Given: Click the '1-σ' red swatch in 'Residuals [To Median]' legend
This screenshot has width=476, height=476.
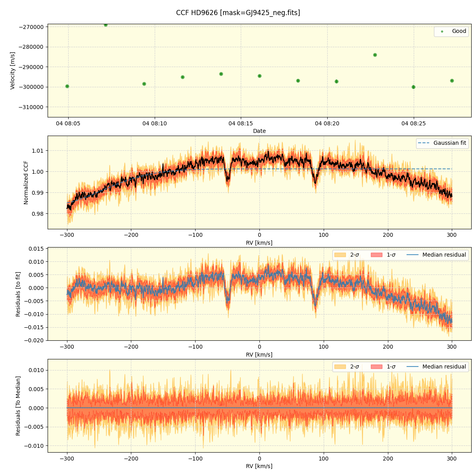Looking at the screenshot, I should pyautogui.click(x=377, y=367).
